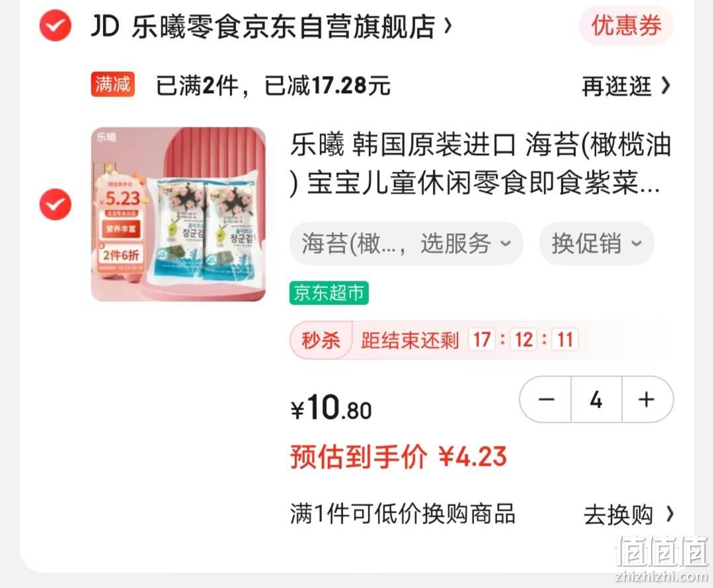
Task: Tap the arrow next to 再逛逛
Action: 665,86
